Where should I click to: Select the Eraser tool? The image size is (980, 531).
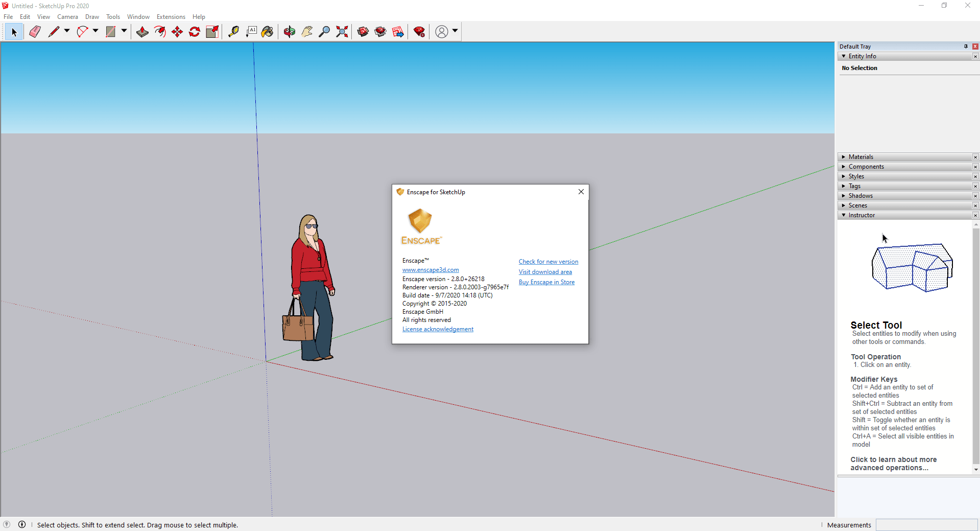point(35,32)
